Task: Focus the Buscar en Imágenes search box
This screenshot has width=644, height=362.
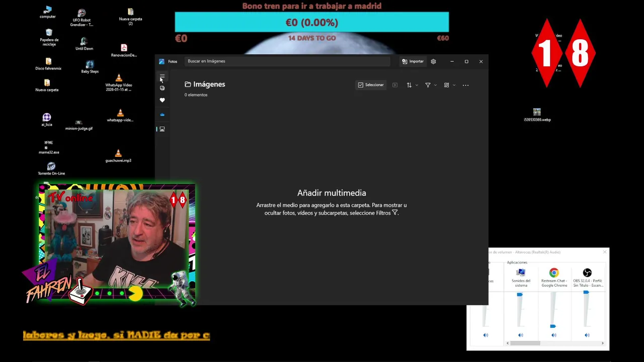Action: [287, 61]
